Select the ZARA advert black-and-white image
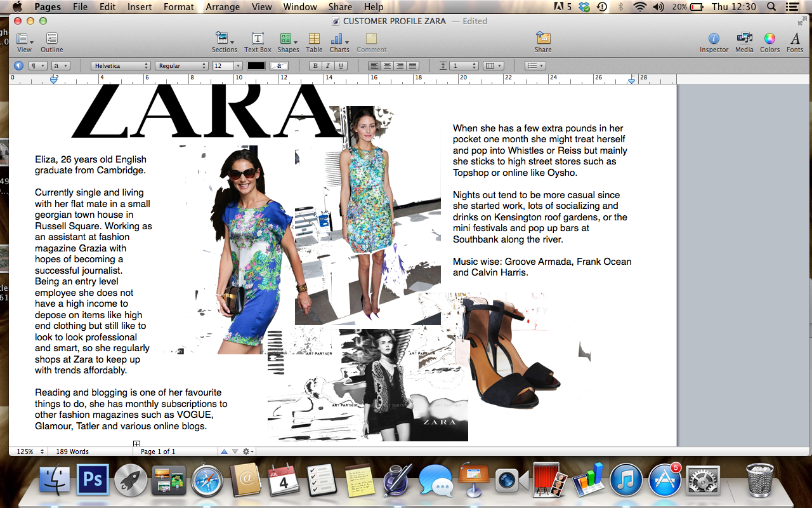 point(368,385)
